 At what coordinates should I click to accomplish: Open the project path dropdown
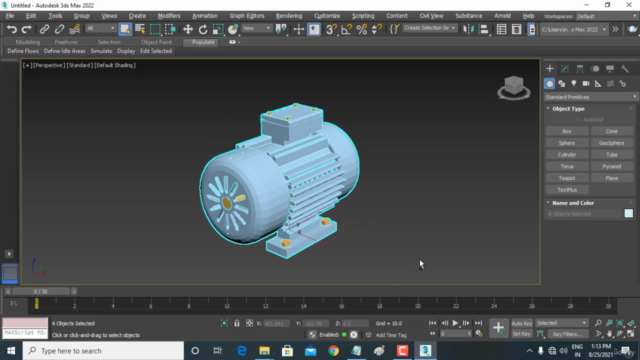click(x=573, y=29)
